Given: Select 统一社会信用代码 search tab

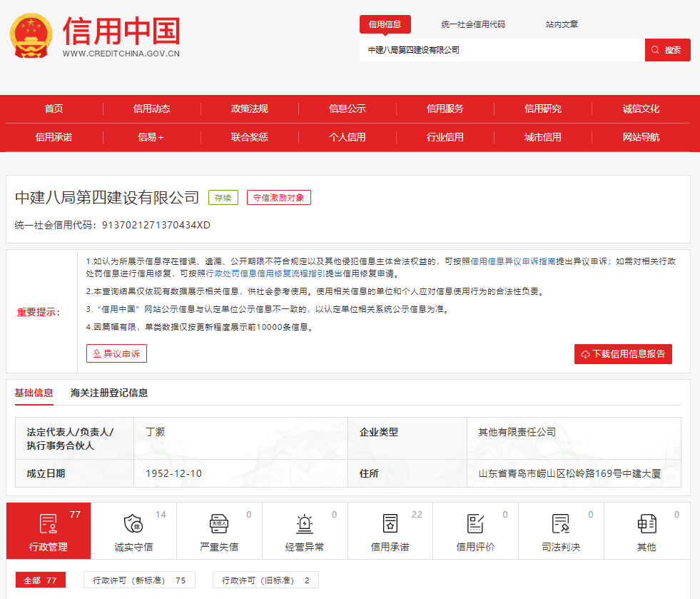Looking at the screenshot, I should [473, 24].
